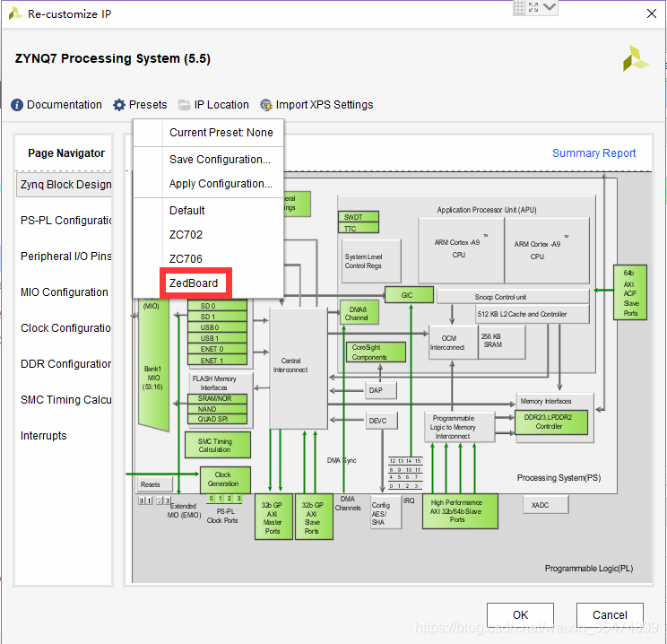Viewport: 667px width, 644px height.
Task: Choose the ZC706 preset
Action: (208, 259)
